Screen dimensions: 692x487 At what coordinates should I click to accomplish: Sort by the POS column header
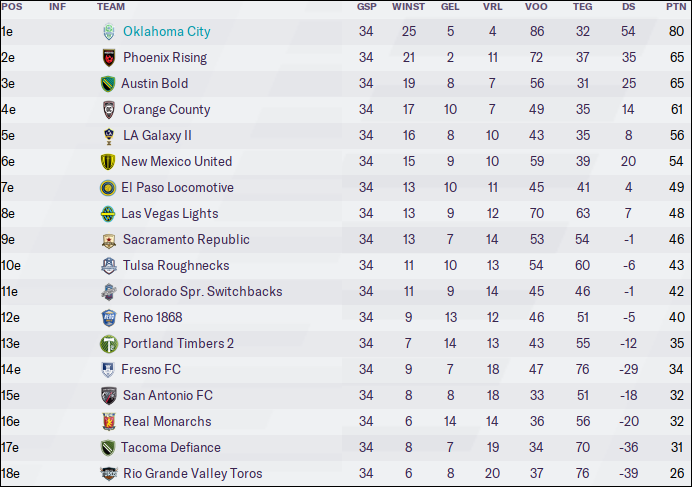tap(12, 7)
